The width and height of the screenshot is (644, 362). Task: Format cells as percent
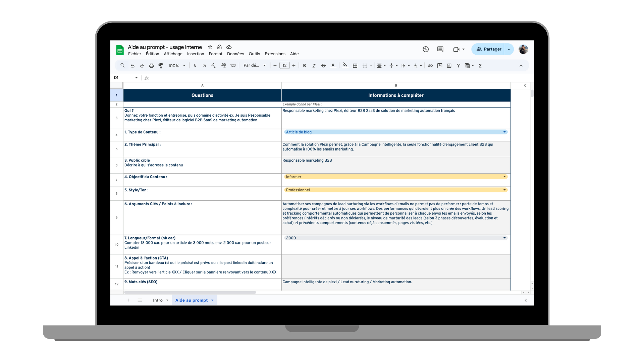204,66
